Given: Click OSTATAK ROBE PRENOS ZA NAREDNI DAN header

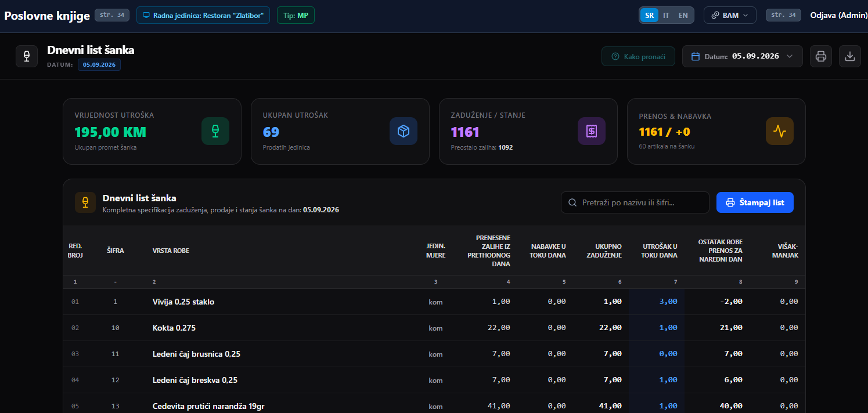Looking at the screenshot, I should [720, 251].
